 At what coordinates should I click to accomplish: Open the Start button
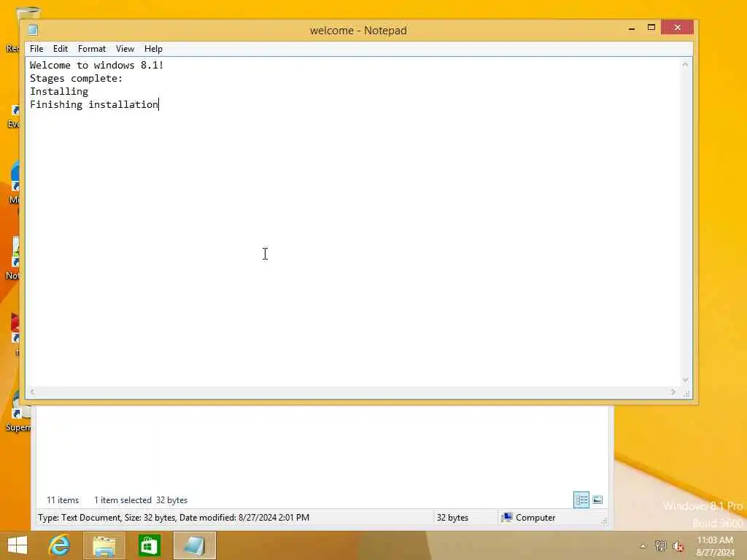18,545
